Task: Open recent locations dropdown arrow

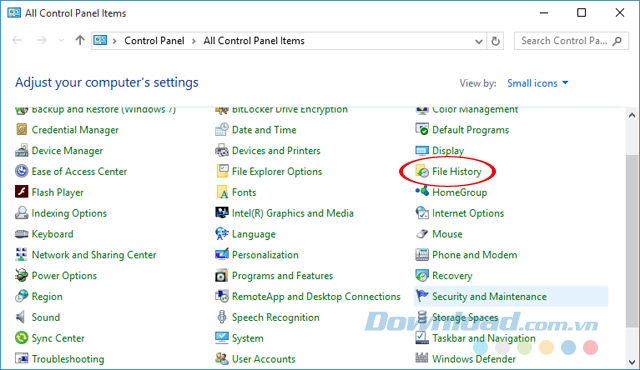Action: (x=61, y=40)
